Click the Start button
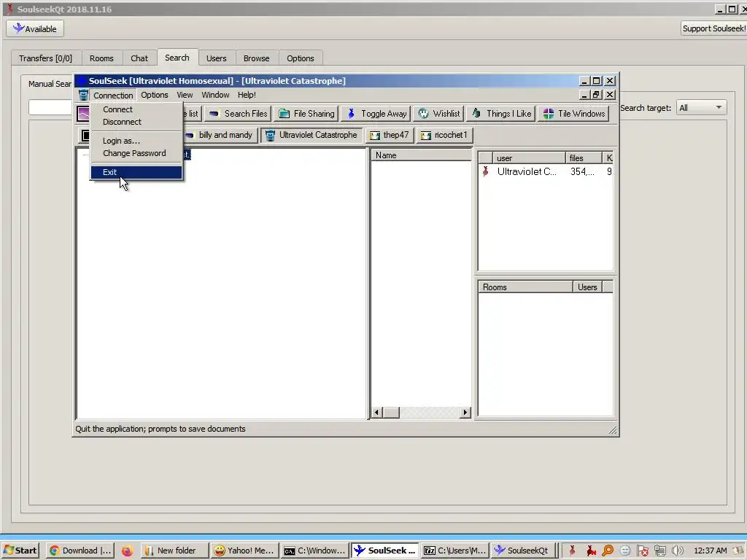This screenshot has width=747, height=560. 20,551
